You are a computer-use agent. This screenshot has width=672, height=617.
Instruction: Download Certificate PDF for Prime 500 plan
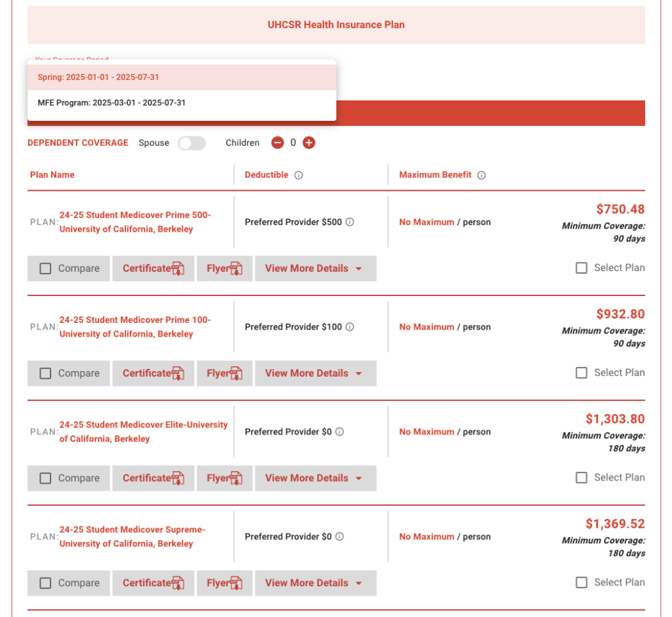click(154, 268)
